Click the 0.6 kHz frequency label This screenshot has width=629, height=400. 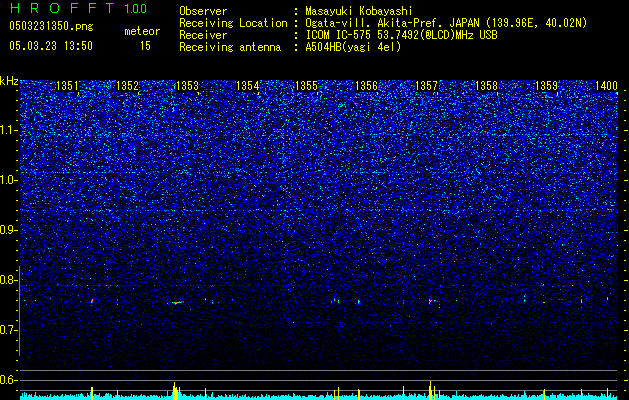pyautogui.click(x=9, y=380)
